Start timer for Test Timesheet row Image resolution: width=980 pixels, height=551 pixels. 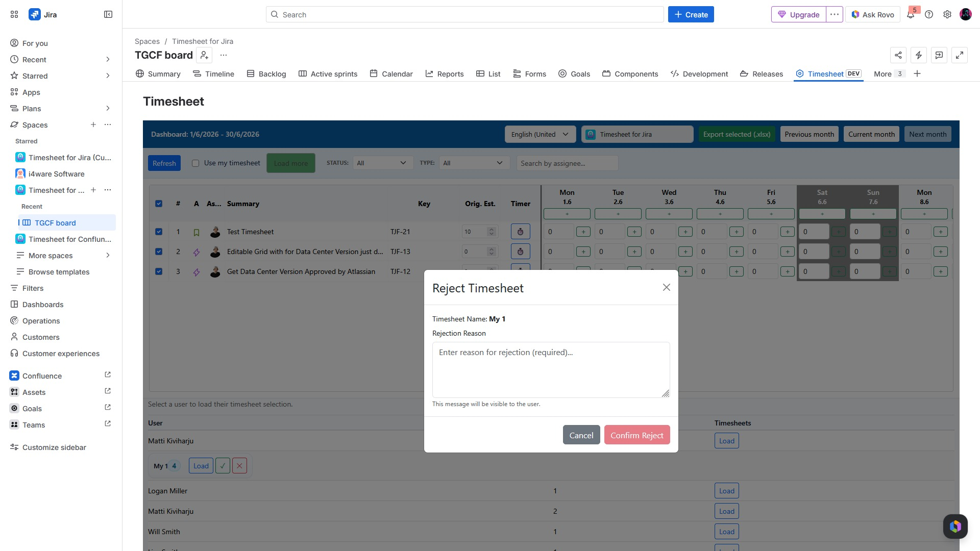pyautogui.click(x=520, y=232)
